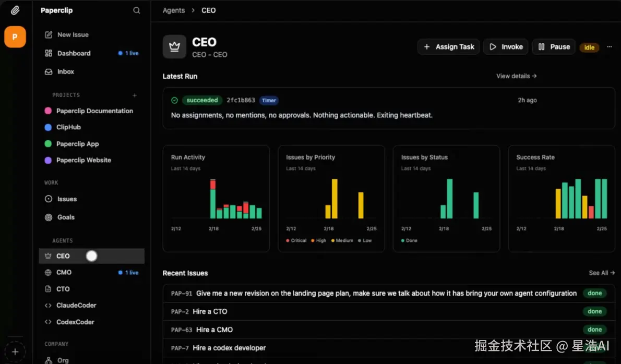Open issue PAP-7 Hire a codex developer
This screenshot has height=364, width=621.
[x=389, y=348]
